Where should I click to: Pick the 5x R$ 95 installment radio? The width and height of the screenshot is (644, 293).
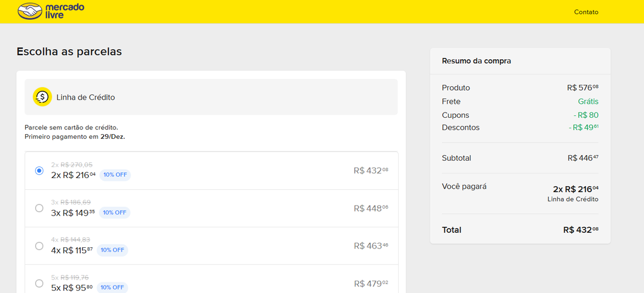pyautogui.click(x=39, y=283)
